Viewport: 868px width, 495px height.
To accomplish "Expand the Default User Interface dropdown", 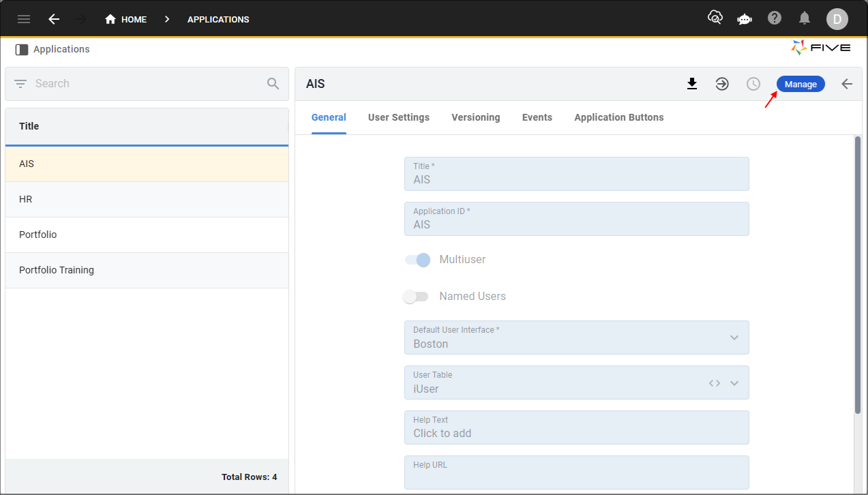I will 734,337.
